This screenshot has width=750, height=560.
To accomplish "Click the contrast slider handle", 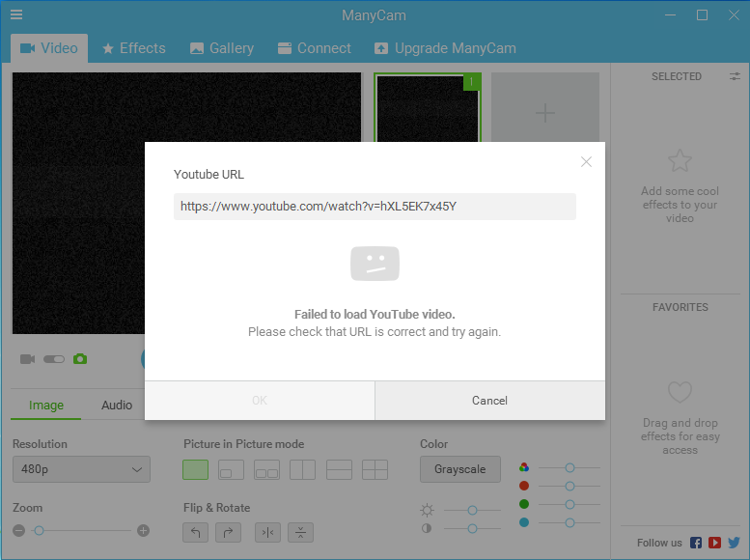I will tap(472, 528).
